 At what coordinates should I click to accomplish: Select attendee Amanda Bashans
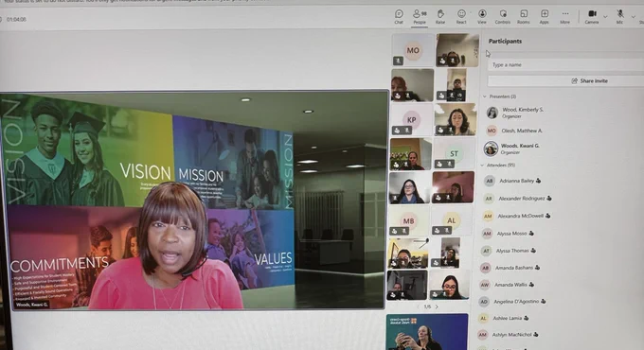pos(514,268)
